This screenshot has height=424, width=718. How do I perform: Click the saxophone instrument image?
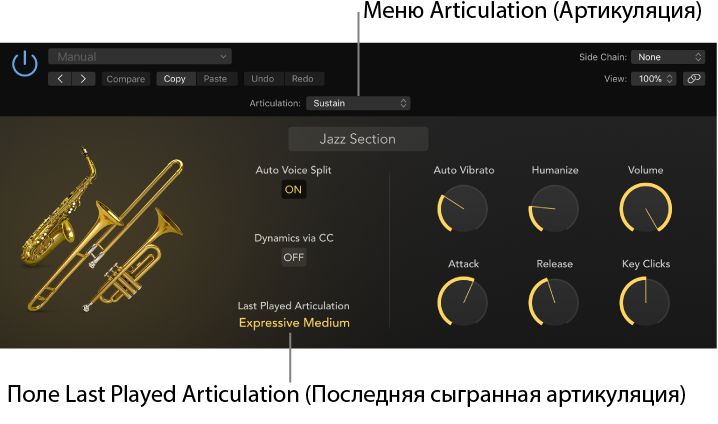[60, 208]
